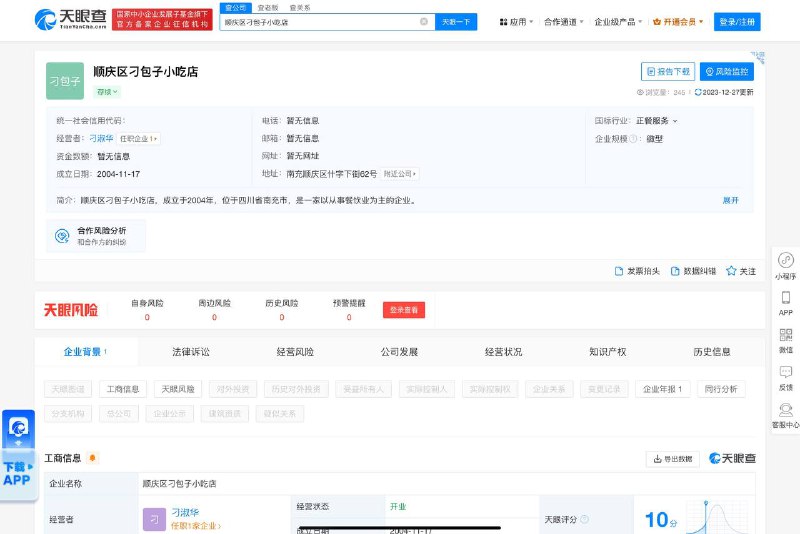Click the 预警提醒 count
Screen dimensions: 800x534
(349, 317)
